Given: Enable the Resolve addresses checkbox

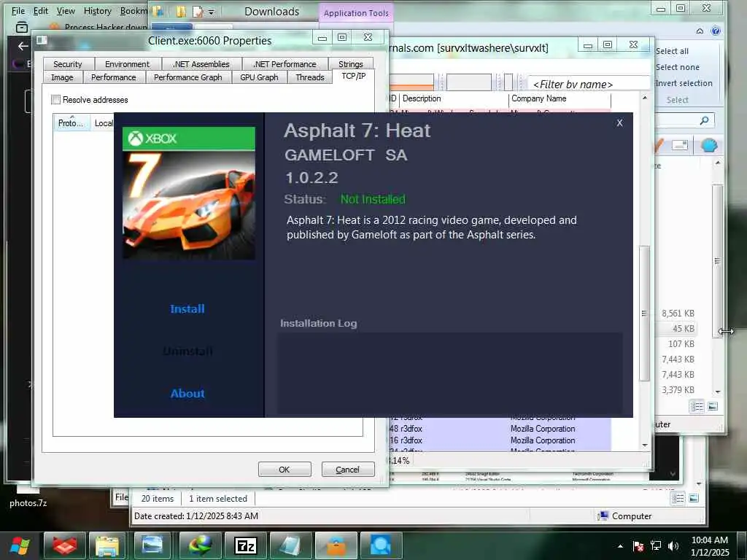Looking at the screenshot, I should (55, 99).
